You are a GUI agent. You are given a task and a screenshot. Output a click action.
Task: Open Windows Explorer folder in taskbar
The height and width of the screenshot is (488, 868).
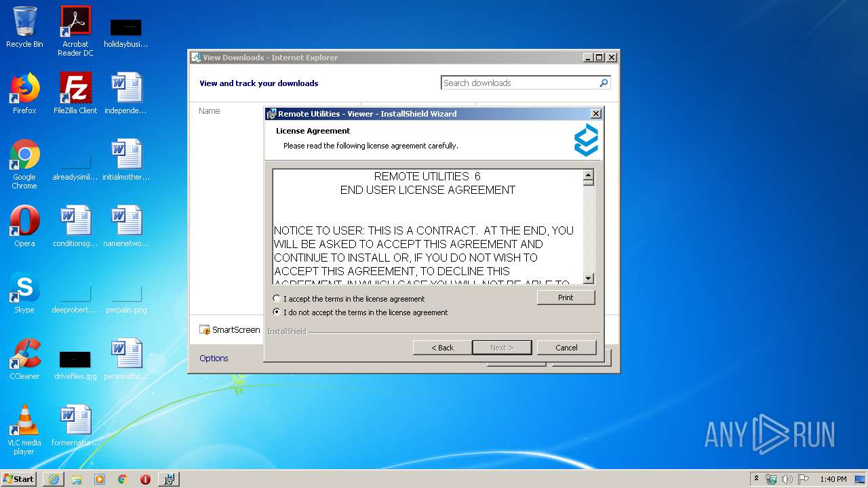77,479
